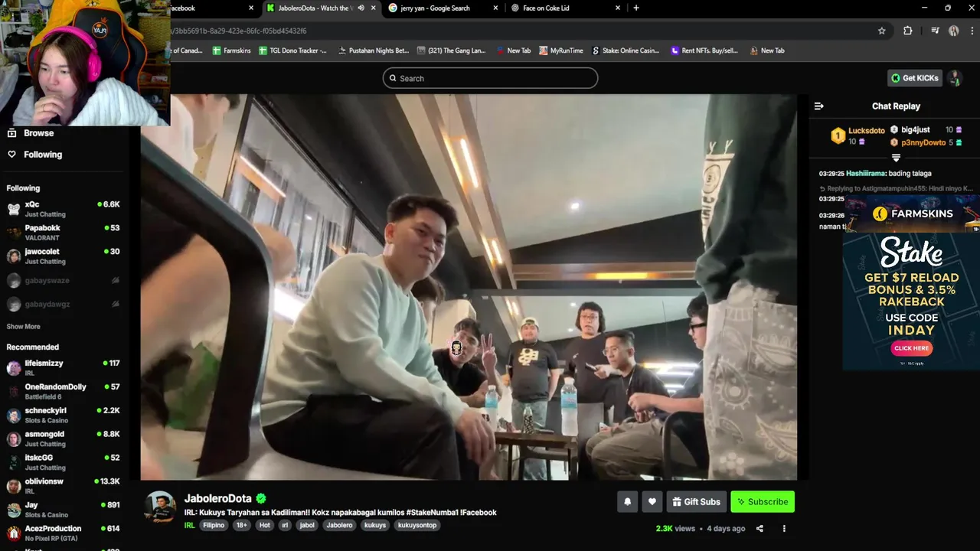Image resolution: width=980 pixels, height=551 pixels.
Task: Open the Gift Subs button
Action: click(x=697, y=502)
